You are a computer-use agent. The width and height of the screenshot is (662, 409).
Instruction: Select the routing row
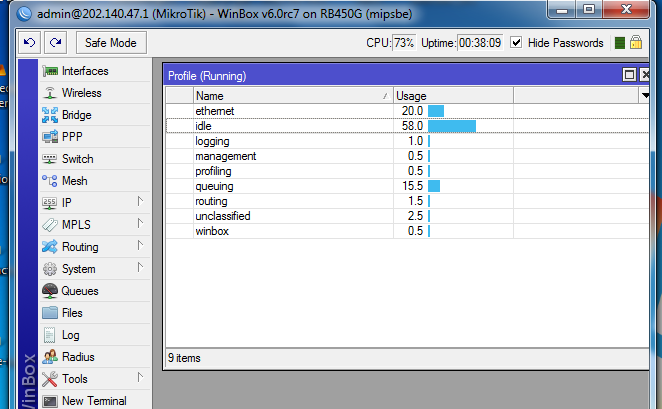coord(407,201)
